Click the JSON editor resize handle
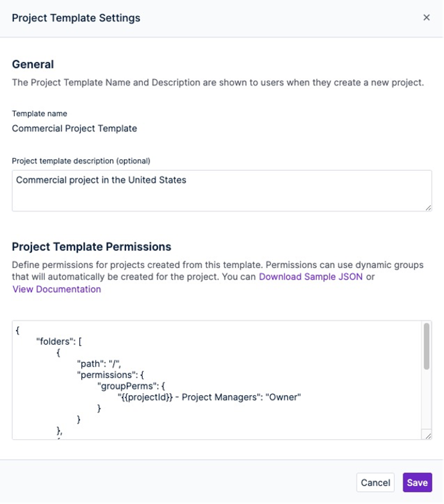The height and width of the screenshot is (504, 444). click(x=428, y=436)
